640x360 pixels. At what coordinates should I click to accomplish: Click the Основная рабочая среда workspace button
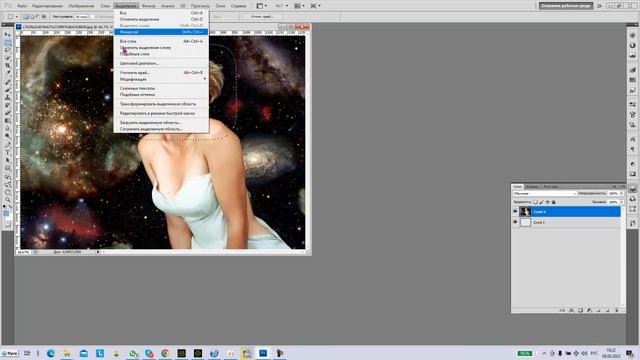point(566,6)
